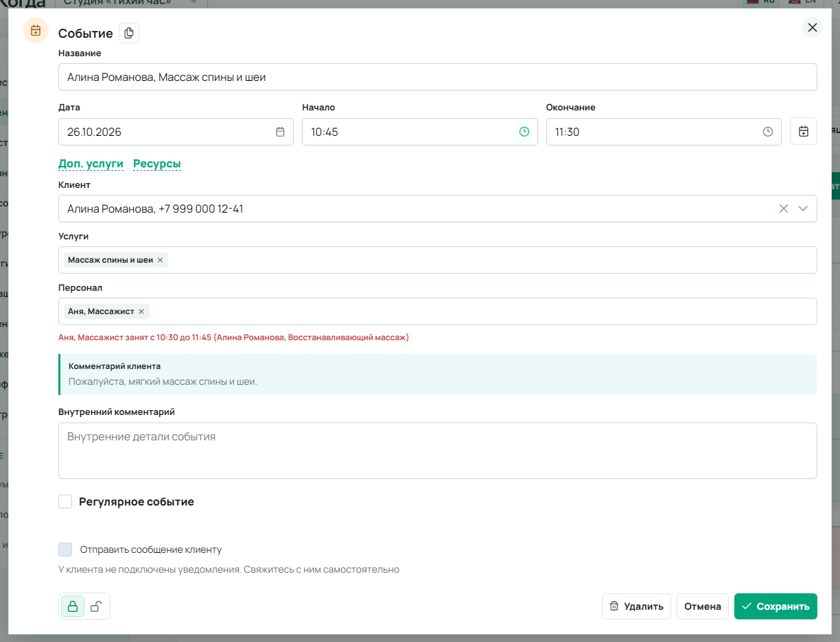Save the event with Сохранить
The height and width of the screenshot is (642, 840).
coord(775,606)
